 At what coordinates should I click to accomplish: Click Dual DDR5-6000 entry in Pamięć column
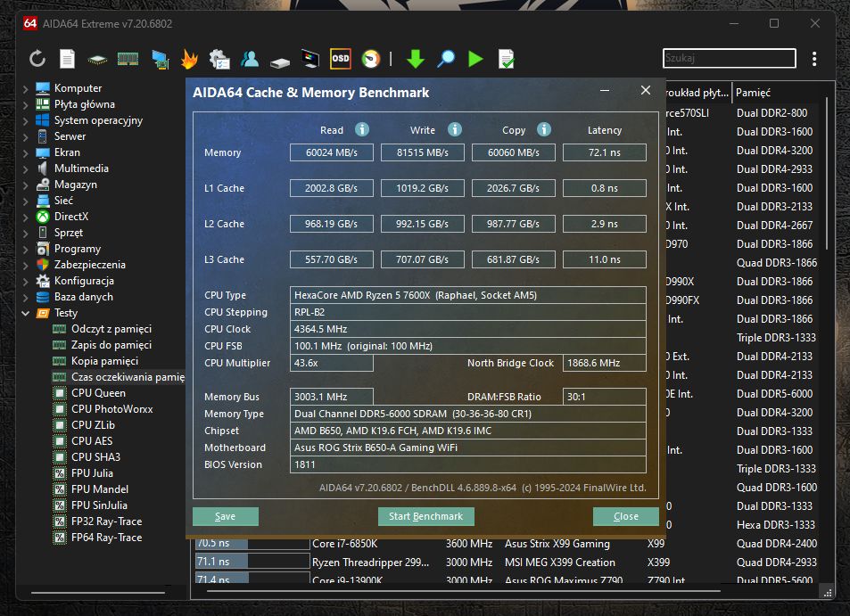click(774, 394)
